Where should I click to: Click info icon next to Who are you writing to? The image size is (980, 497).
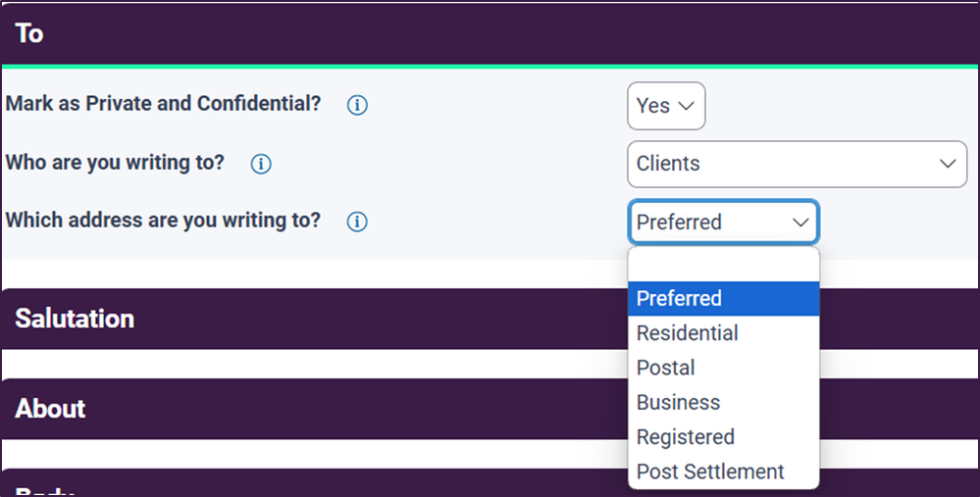click(261, 165)
